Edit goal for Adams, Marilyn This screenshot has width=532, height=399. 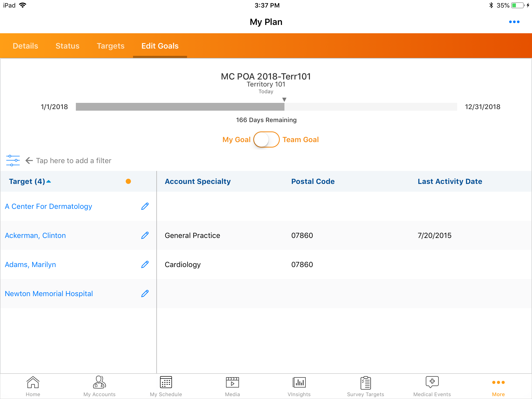(145, 264)
